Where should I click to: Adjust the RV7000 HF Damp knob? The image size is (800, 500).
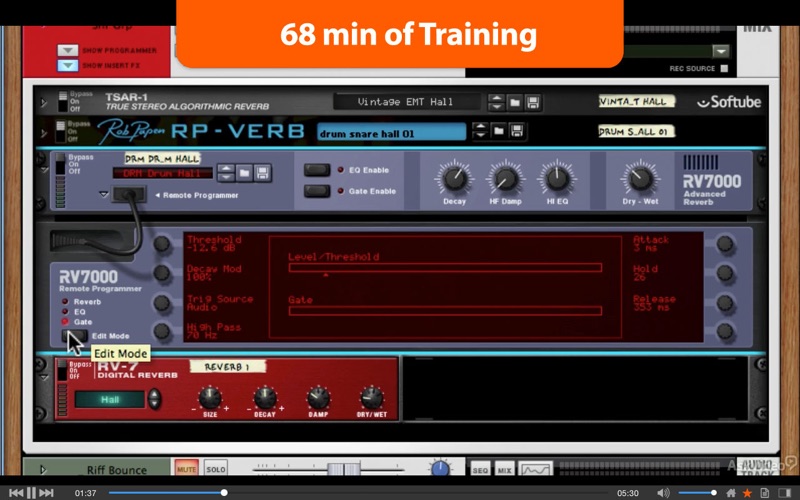click(505, 179)
